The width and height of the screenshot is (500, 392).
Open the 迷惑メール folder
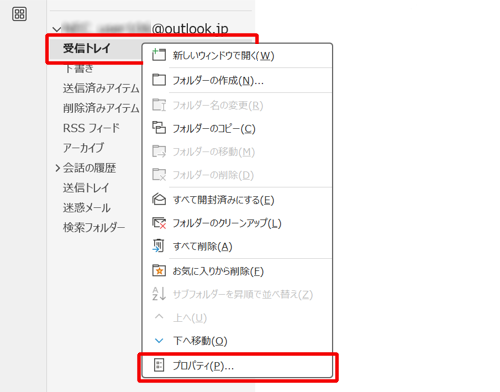(87, 208)
